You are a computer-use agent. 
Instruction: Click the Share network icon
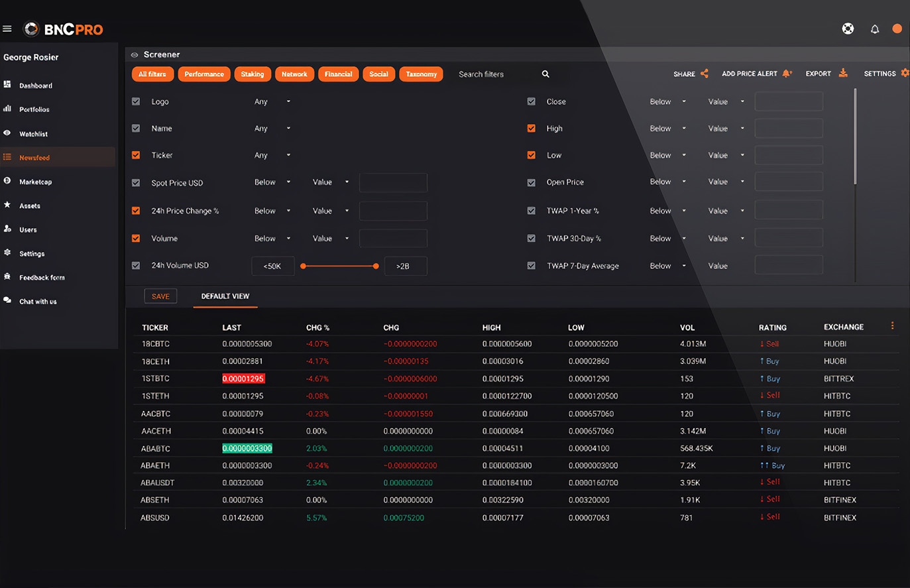click(705, 74)
